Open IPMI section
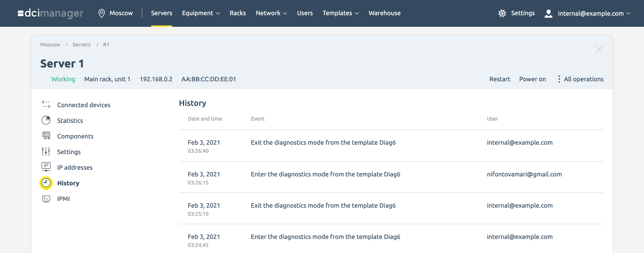The height and width of the screenshot is (253, 644). click(x=64, y=199)
